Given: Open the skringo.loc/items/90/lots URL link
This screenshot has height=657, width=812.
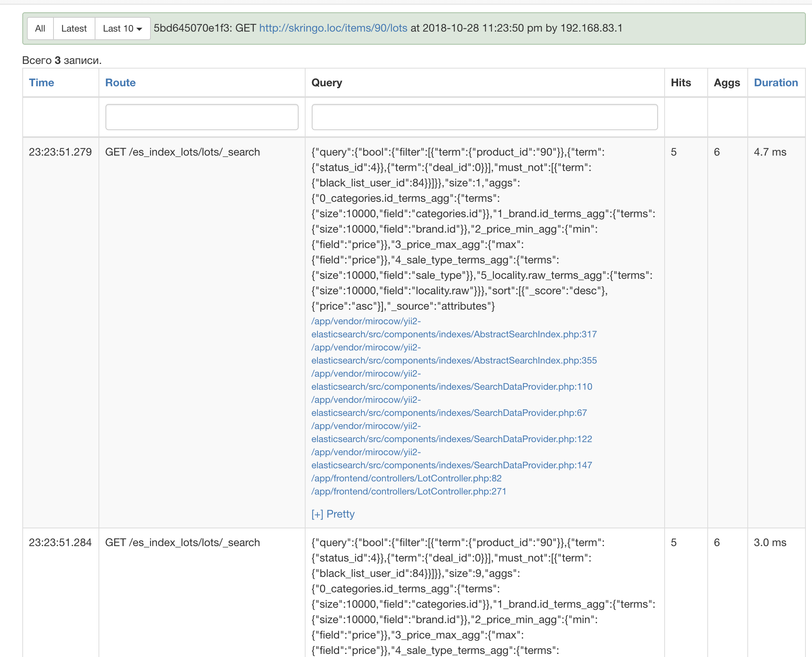Looking at the screenshot, I should 333,28.
